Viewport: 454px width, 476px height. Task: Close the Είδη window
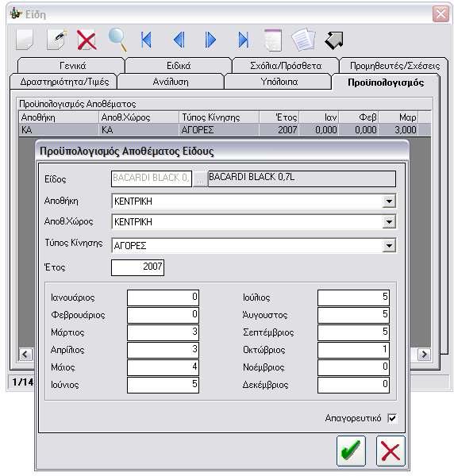coord(441,14)
